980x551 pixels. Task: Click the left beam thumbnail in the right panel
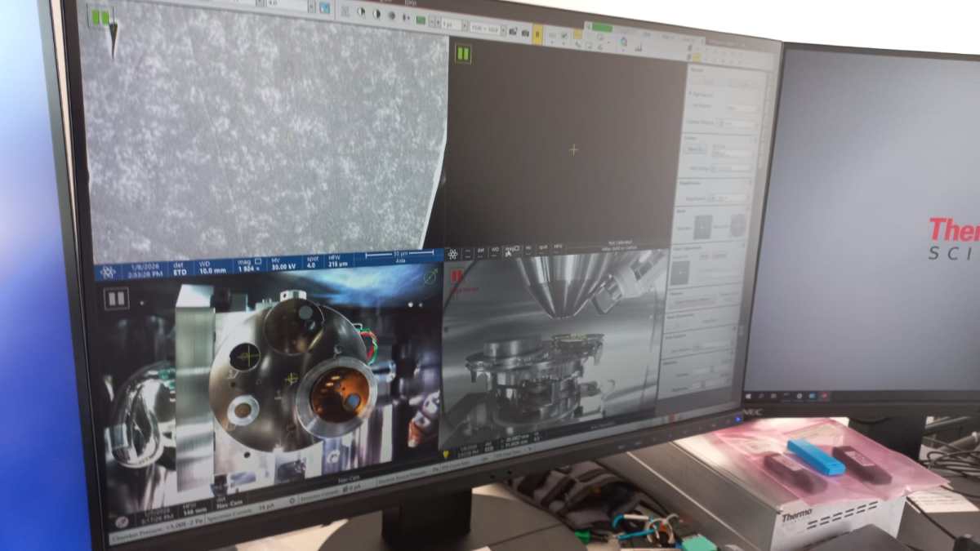(x=702, y=225)
